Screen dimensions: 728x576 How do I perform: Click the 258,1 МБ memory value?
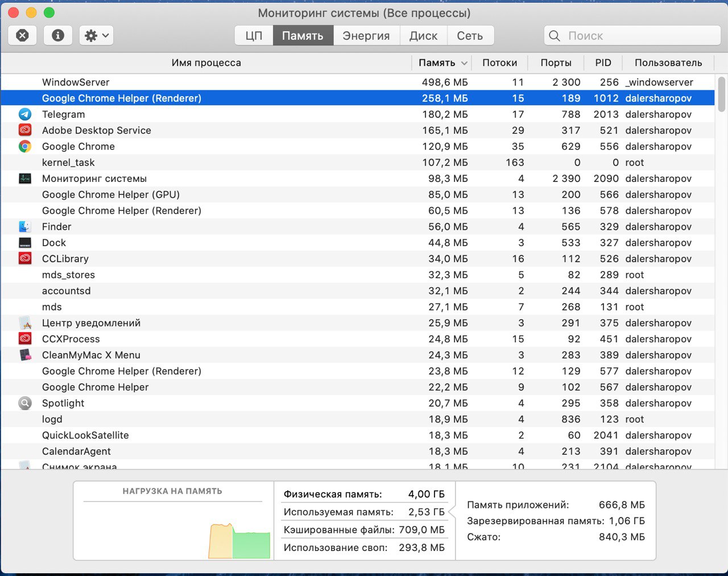coord(445,98)
